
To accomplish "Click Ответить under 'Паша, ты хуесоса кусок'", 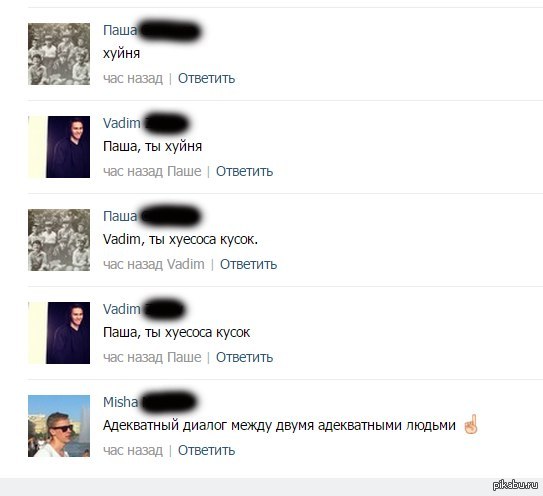I will [x=244, y=357].
